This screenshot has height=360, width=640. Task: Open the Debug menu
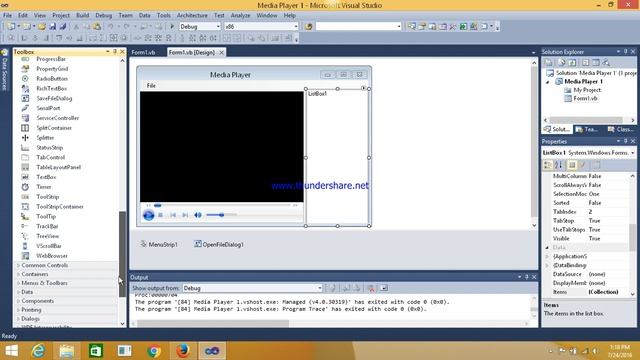[104, 15]
